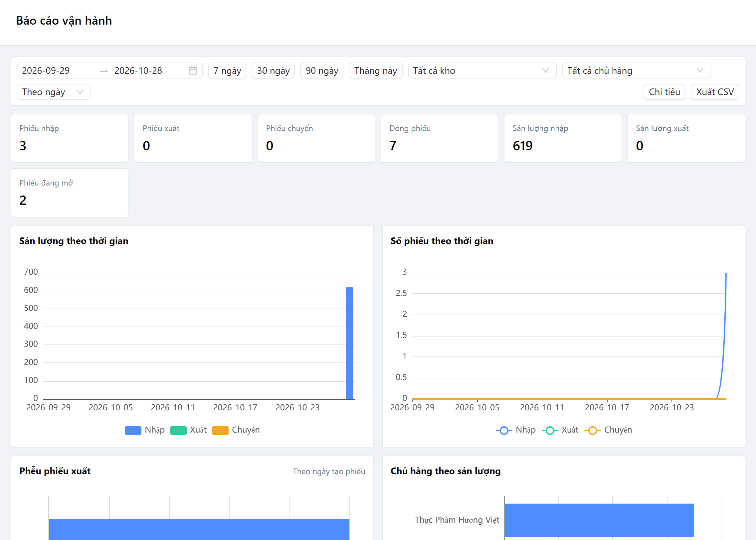Click the Phiếu xuất stat card
This screenshot has width=756, height=540.
(x=193, y=138)
